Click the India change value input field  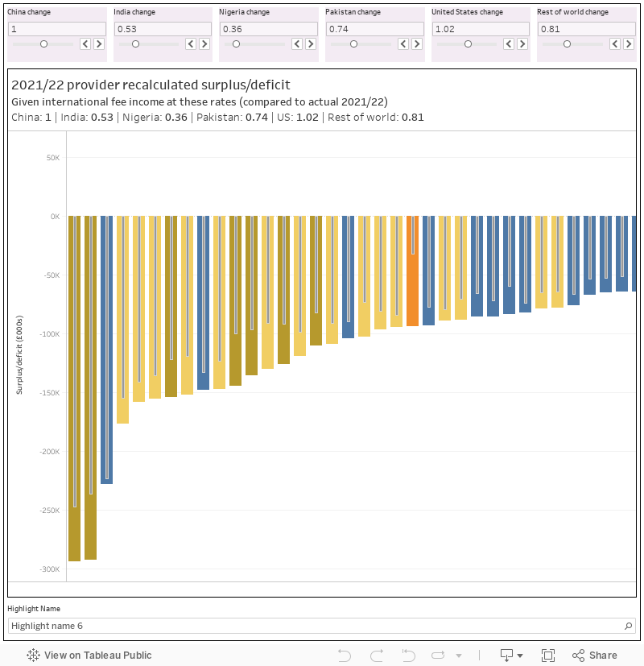[162, 29]
